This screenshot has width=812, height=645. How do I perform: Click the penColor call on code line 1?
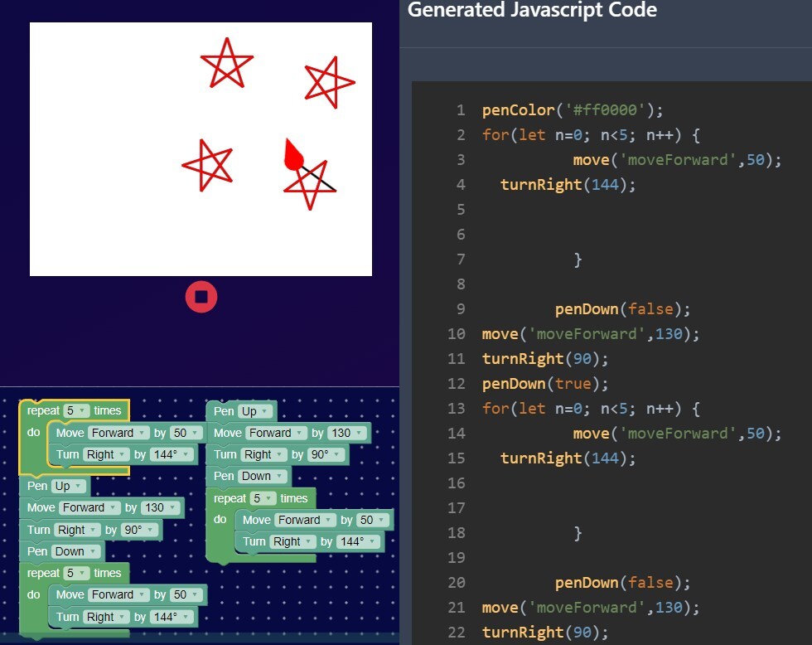click(x=515, y=110)
